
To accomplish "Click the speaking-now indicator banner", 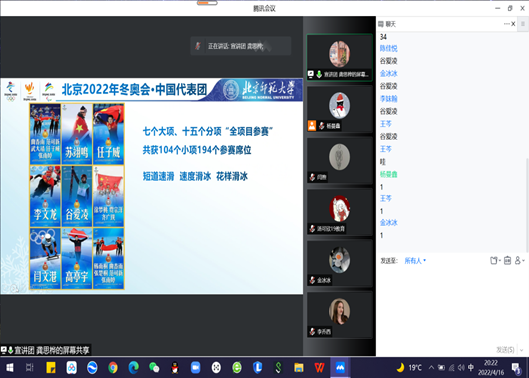I will (x=241, y=46).
